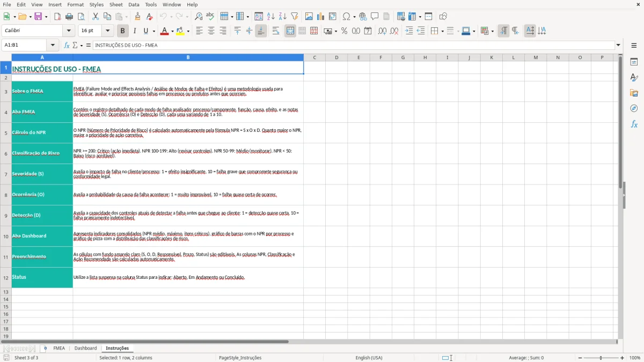Open Print Preview from the toolbar

click(81, 17)
